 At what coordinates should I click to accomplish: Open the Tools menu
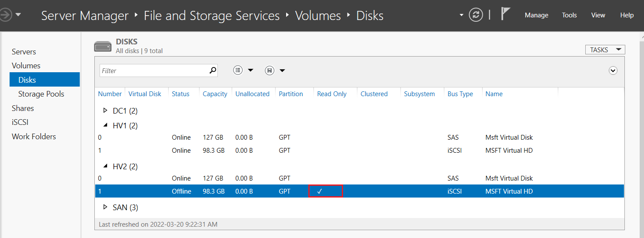click(x=569, y=15)
